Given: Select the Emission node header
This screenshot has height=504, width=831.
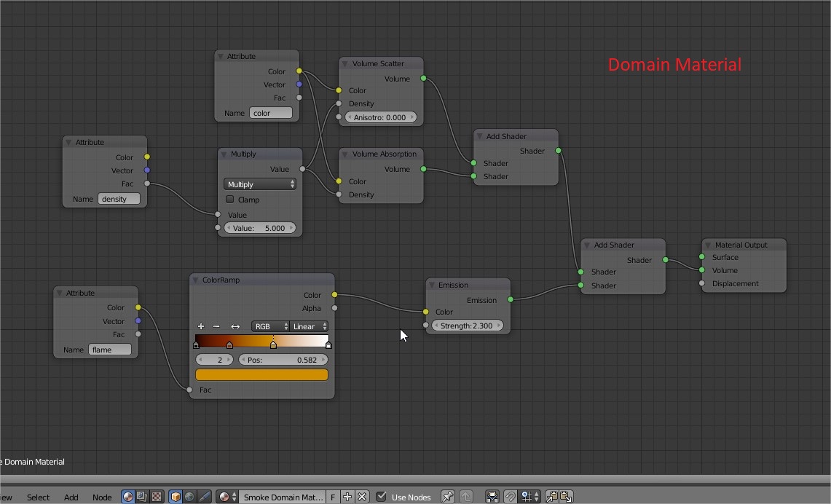Looking at the screenshot, I should [x=468, y=285].
